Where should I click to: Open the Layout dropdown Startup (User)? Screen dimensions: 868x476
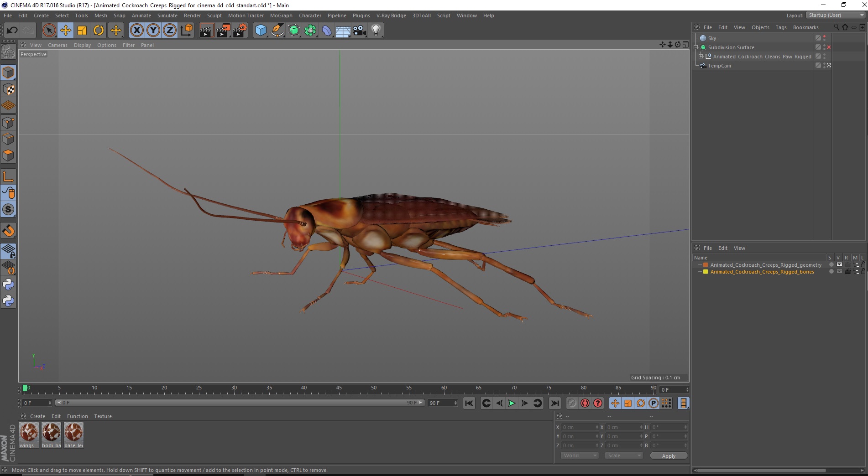pyautogui.click(x=835, y=15)
